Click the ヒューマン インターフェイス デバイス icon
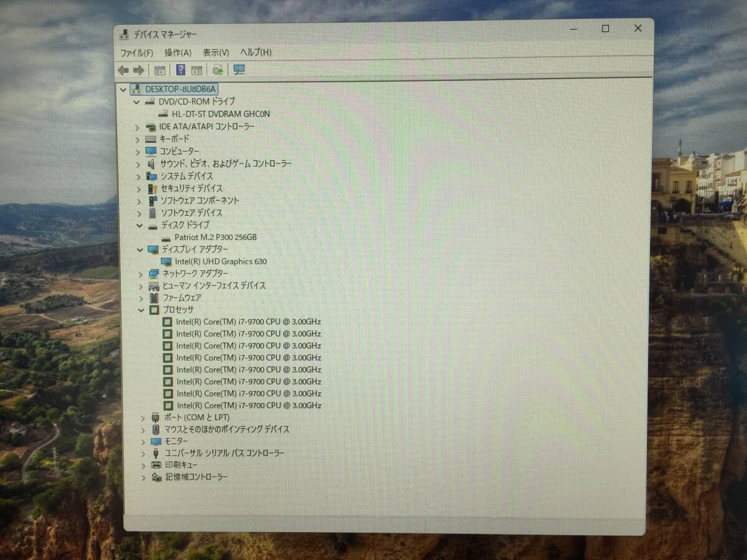The image size is (747, 560). [154, 286]
